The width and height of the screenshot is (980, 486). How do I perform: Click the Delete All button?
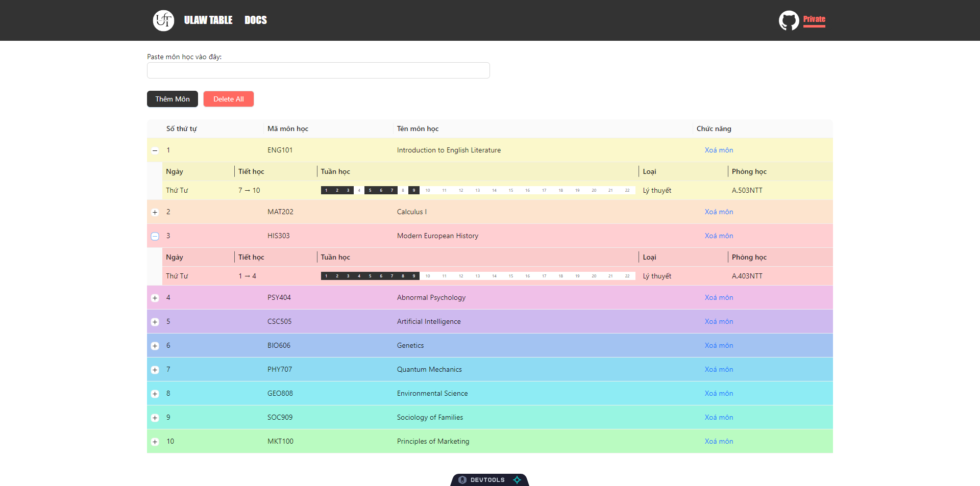(x=229, y=99)
